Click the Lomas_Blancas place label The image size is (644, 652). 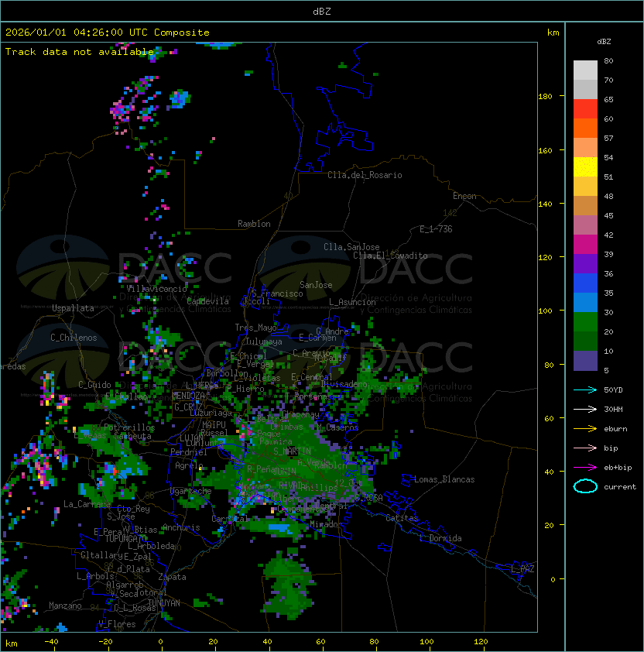click(x=444, y=479)
